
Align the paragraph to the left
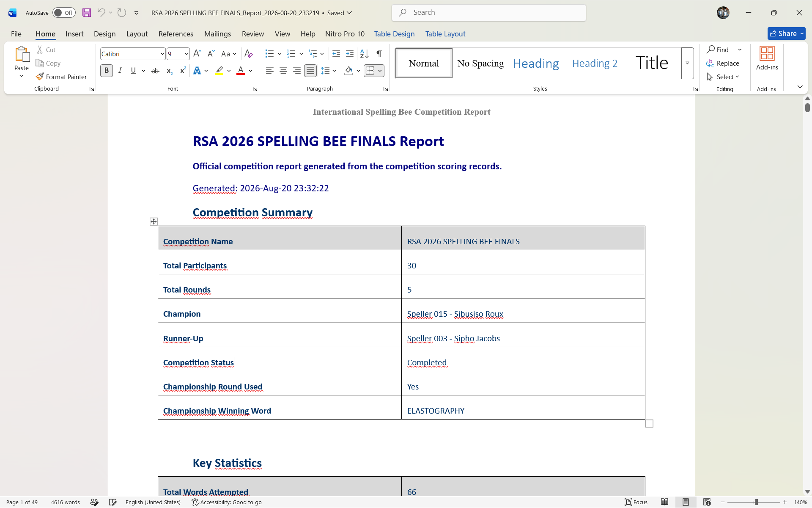point(270,71)
